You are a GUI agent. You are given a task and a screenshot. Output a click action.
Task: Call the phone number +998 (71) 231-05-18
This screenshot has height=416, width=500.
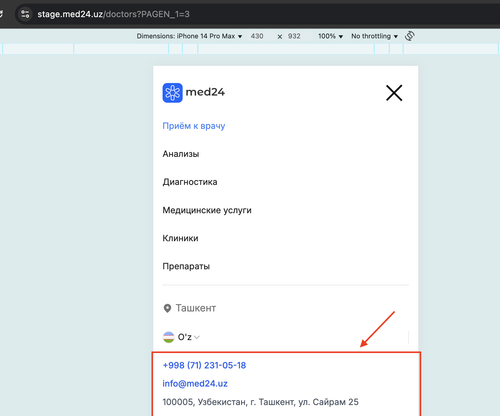(204, 365)
